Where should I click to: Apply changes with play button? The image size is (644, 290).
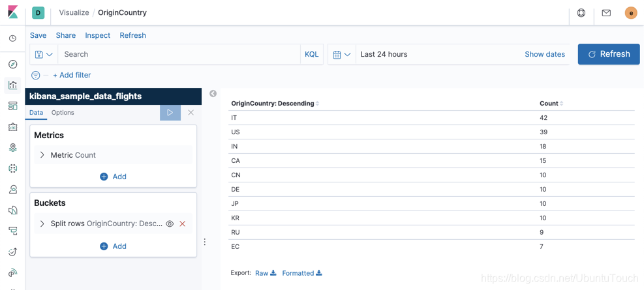pos(170,112)
